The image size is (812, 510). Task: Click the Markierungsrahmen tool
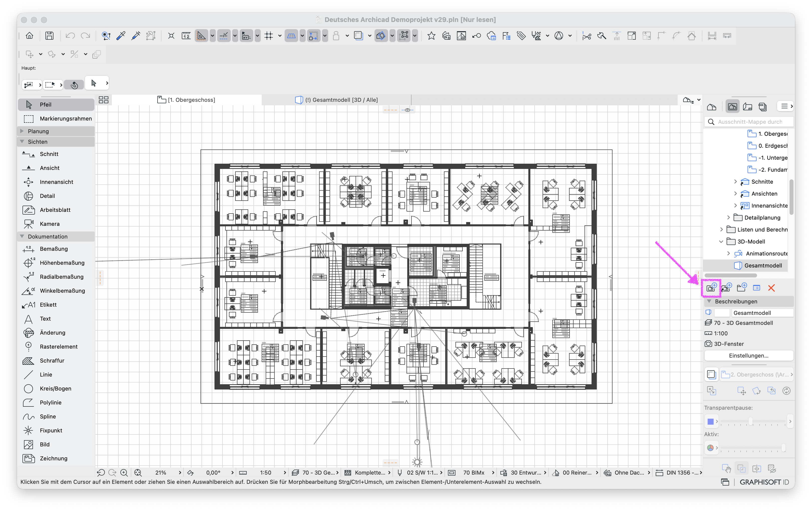tap(56, 119)
